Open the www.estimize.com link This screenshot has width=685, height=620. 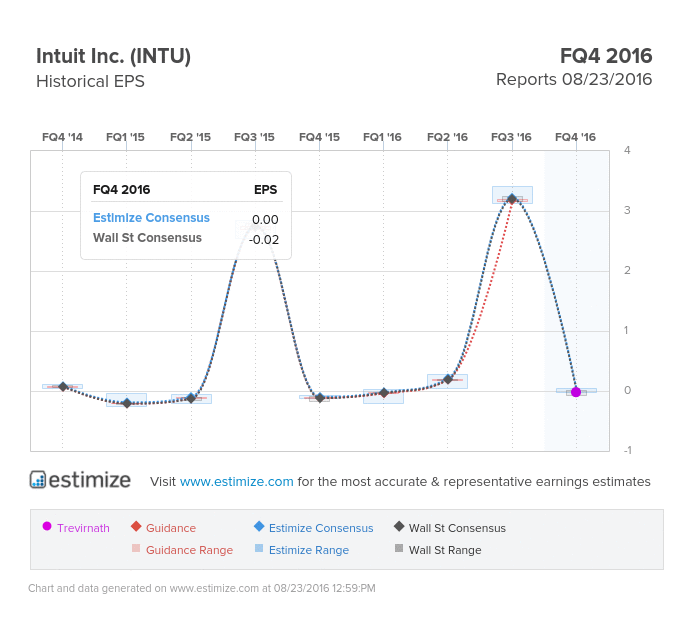tap(236, 481)
